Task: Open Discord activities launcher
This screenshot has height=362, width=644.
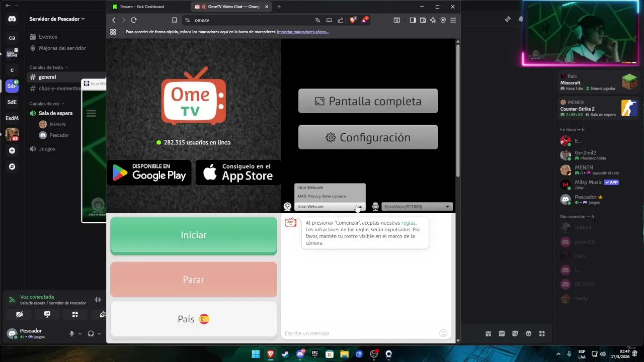Action: [75, 314]
